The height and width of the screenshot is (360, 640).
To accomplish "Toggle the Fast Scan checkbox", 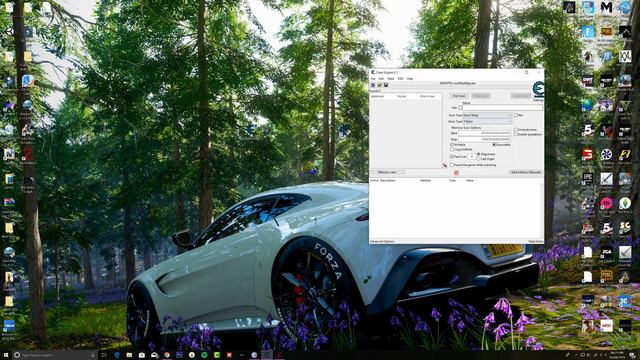I will (x=452, y=157).
